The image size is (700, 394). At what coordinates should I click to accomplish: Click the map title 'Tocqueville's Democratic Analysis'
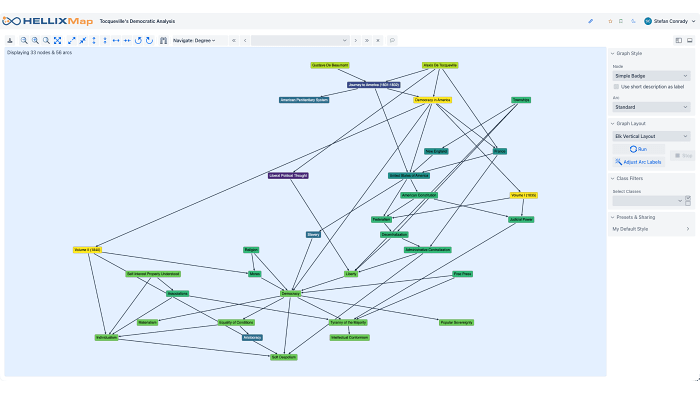(x=137, y=21)
